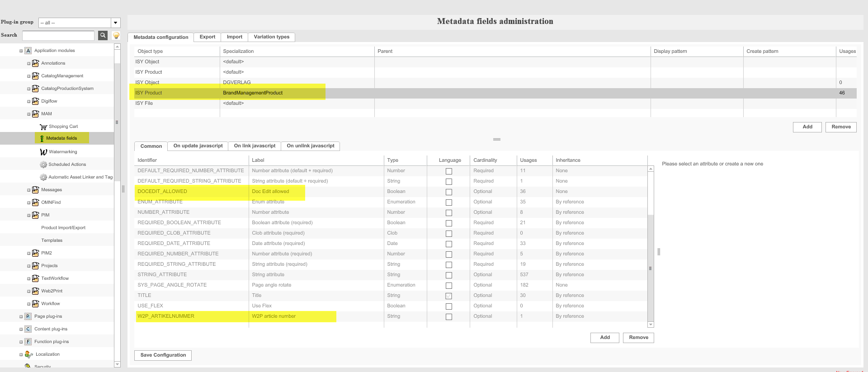
Task: Click the lightbulb hint icon
Action: point(116,35)
